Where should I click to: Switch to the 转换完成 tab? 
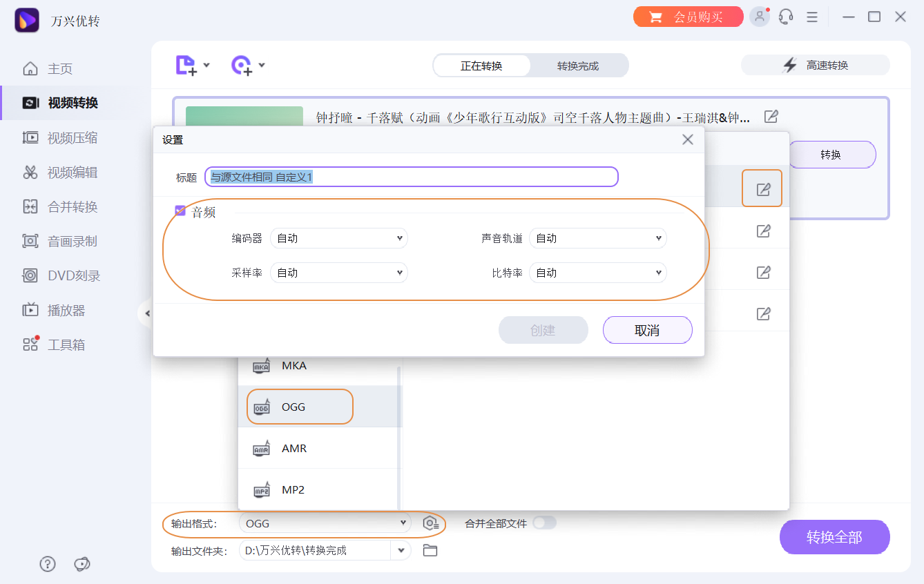(x=580, y=65)
